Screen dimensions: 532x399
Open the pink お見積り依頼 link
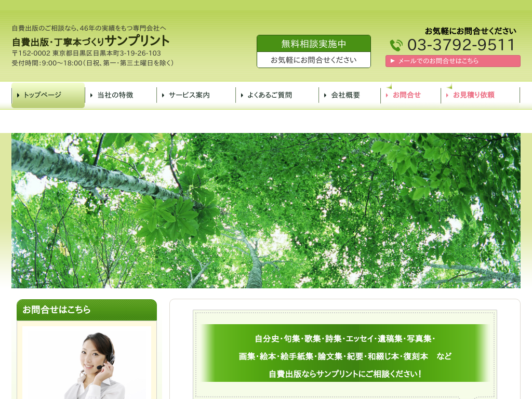coord(473,95)
